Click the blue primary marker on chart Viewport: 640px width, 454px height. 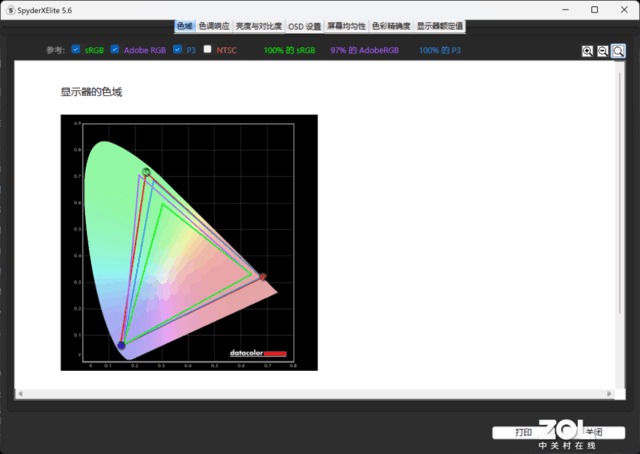coord(121,345)
